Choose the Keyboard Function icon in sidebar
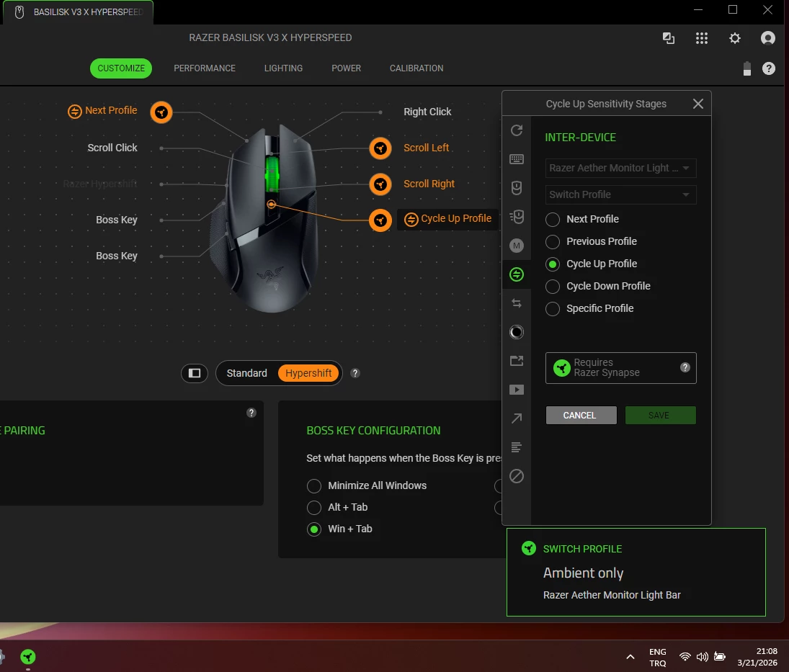789x672 pixels. click(516, 159)
